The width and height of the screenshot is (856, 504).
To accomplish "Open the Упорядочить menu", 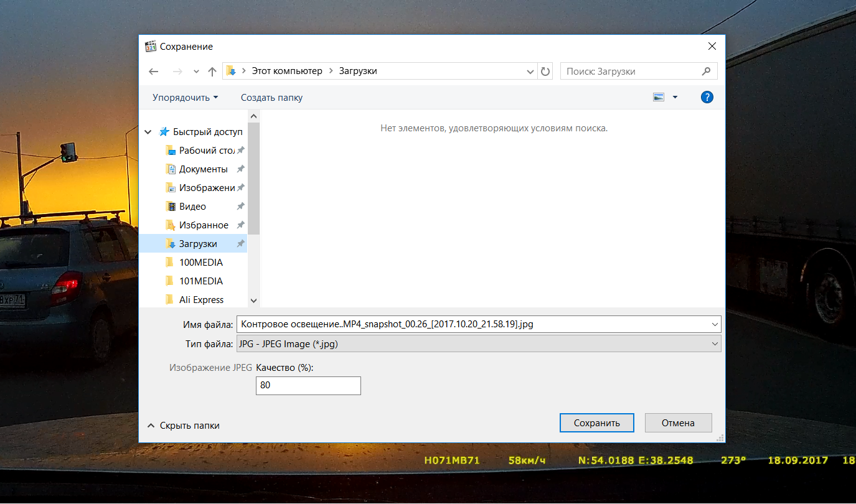I will tap(185, 98).
